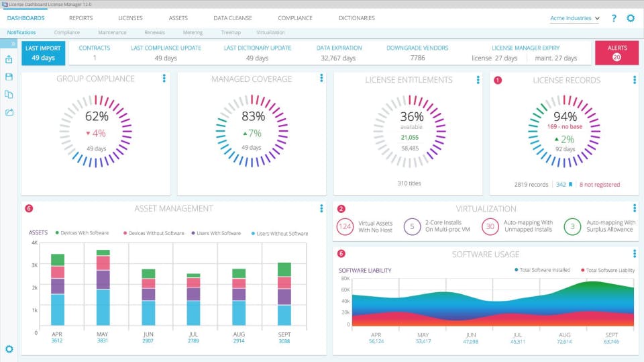The image size is (644, 362).
Task: Toggle Users Without Software legend series
Action: coord(279,233)
